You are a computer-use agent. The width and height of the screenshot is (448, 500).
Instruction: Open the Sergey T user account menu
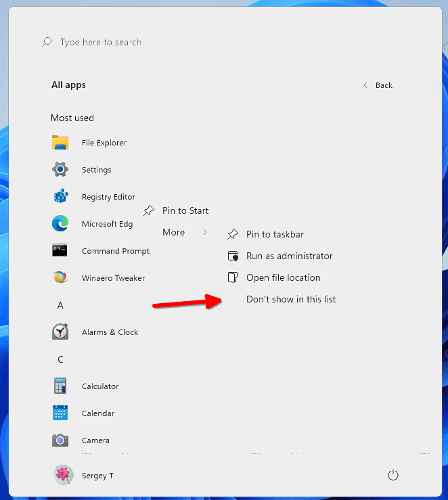click(84, 476)
